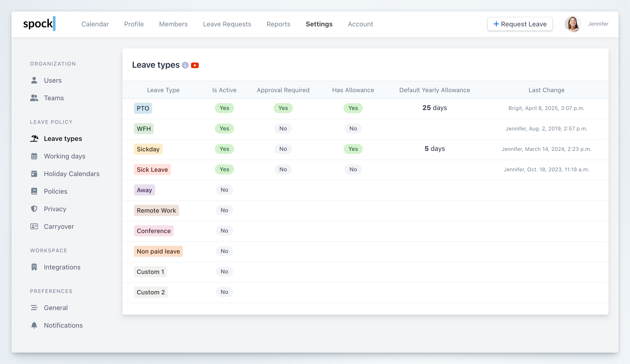Click WFH's Is Active Yes badge
The width and height of the screenshot is (630, 364).
coord(224,129)
